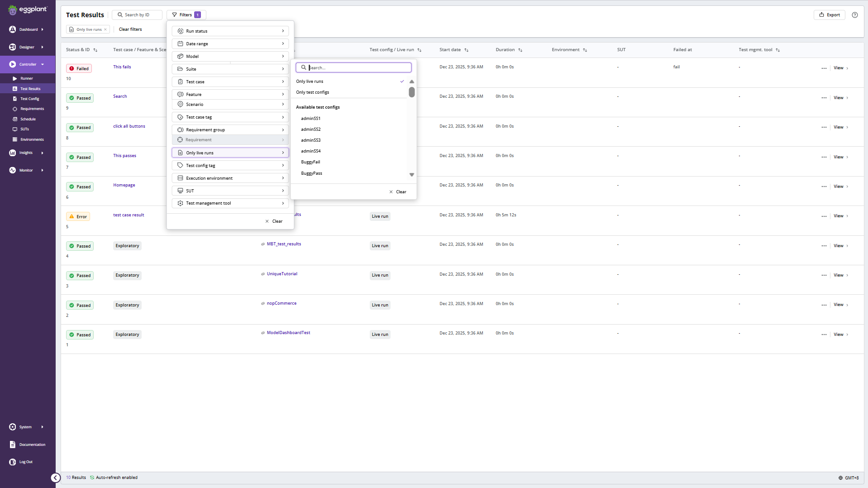Remove the Only live runs filter chip
The width and height of the screenshot is (868, 488).
click(x=105, y=29)
